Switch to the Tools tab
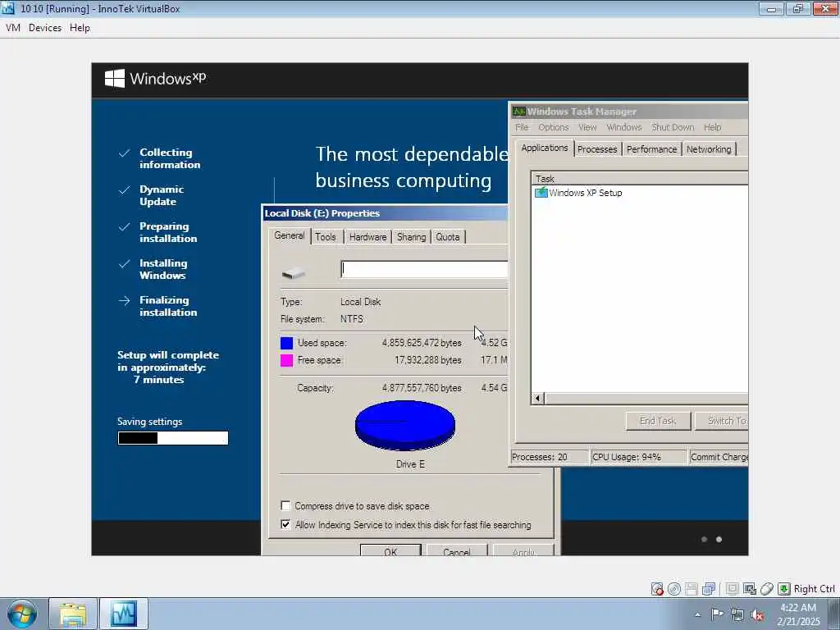 tap(325, 237)
